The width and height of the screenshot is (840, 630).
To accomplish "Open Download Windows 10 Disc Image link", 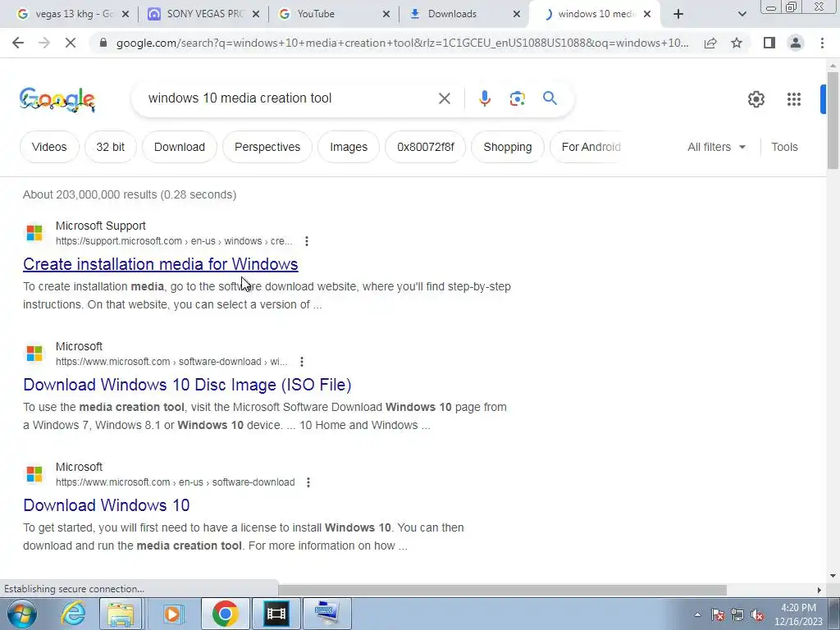I will pos(188,385).
